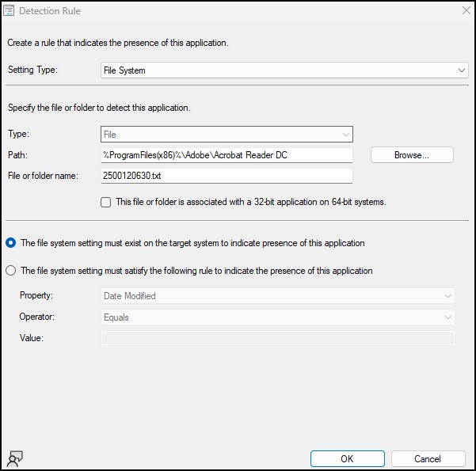Viewport: 476px width, 471px height.
Task: Check the 32-bit application on 64-bit systems box
Action: (105, 202)
